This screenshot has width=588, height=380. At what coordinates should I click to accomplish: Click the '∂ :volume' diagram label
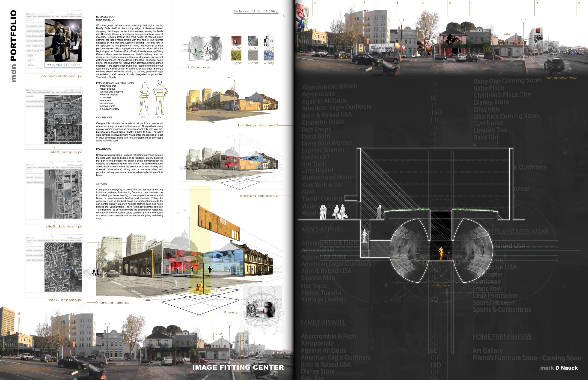point(200,67)
